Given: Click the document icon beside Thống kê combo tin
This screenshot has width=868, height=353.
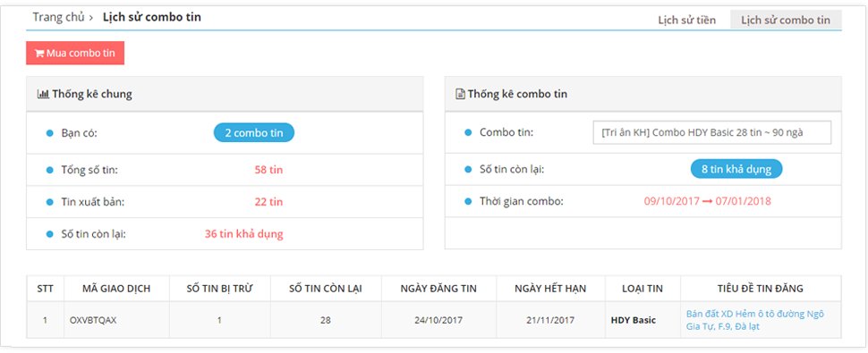Looking at the screenshot, I should click(460, 94).
